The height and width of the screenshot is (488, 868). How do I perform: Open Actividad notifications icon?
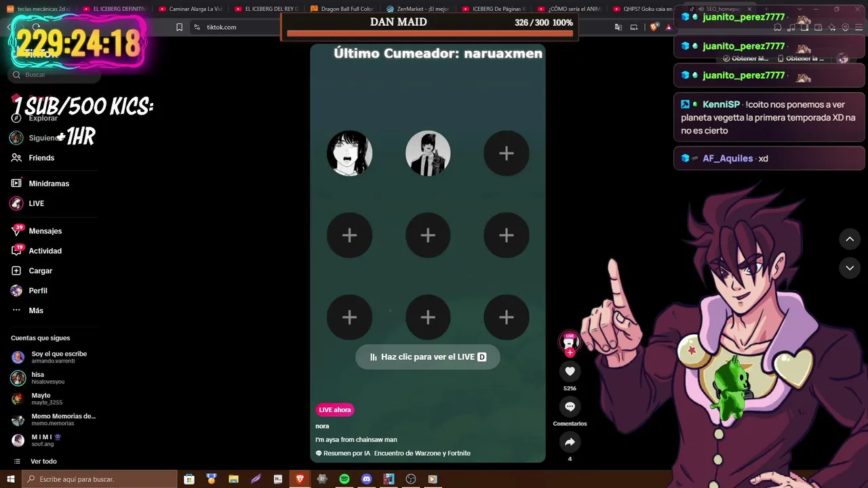click(x=16, y=251)
